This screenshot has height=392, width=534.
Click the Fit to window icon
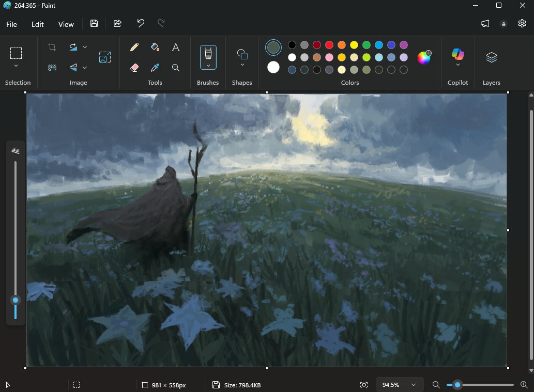(x=364, y=385)
